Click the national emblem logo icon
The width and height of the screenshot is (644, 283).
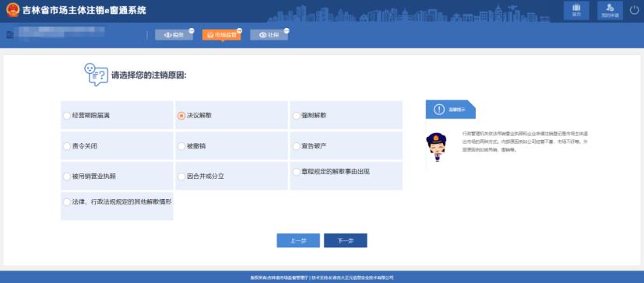[x=12, y=10]
